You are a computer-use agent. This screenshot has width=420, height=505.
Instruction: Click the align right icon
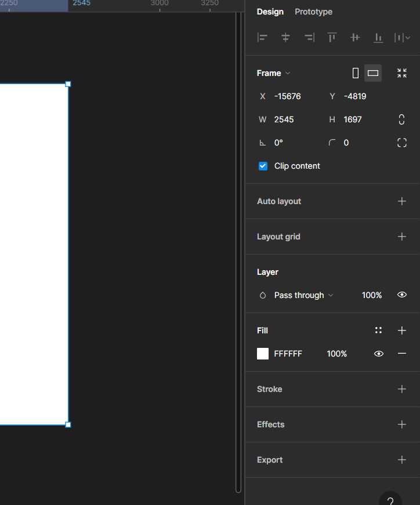(x=309, y=38)
